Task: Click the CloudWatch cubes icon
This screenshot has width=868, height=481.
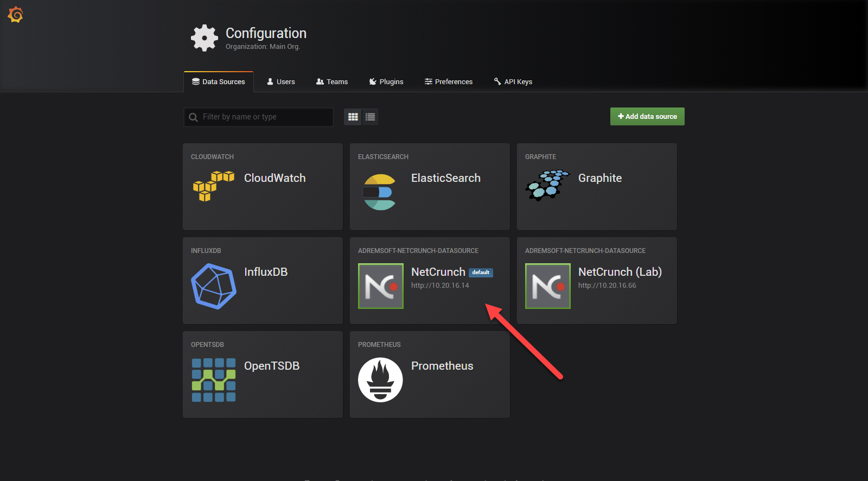Action: tap(214, 186)
